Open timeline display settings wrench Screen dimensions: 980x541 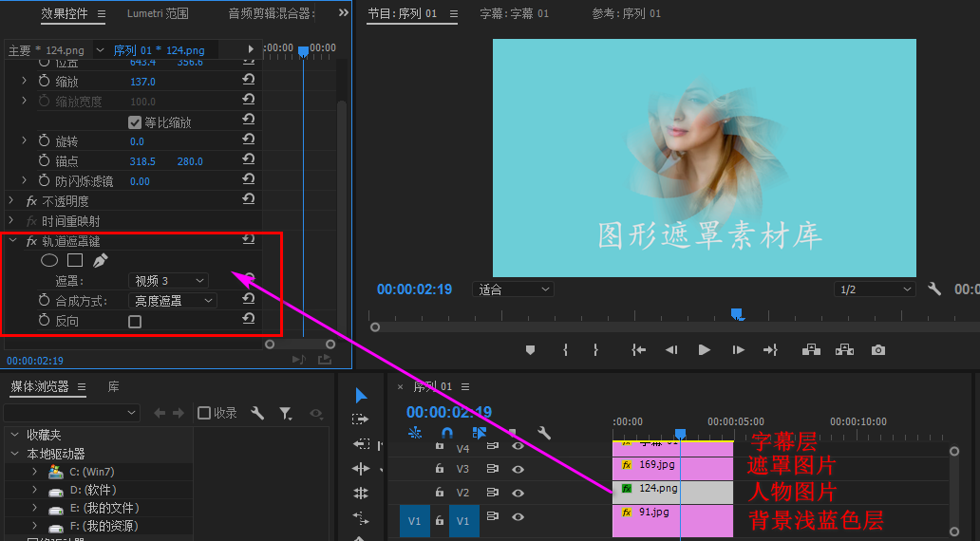(544, 432)
